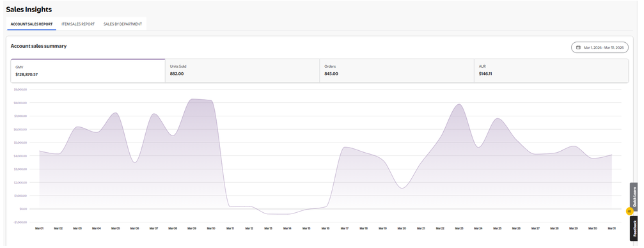Image resolution: width=644 pixels, height=248 pixels.
Task: Click the $8,000.00 y-axis label
Action: pos(20,103)
